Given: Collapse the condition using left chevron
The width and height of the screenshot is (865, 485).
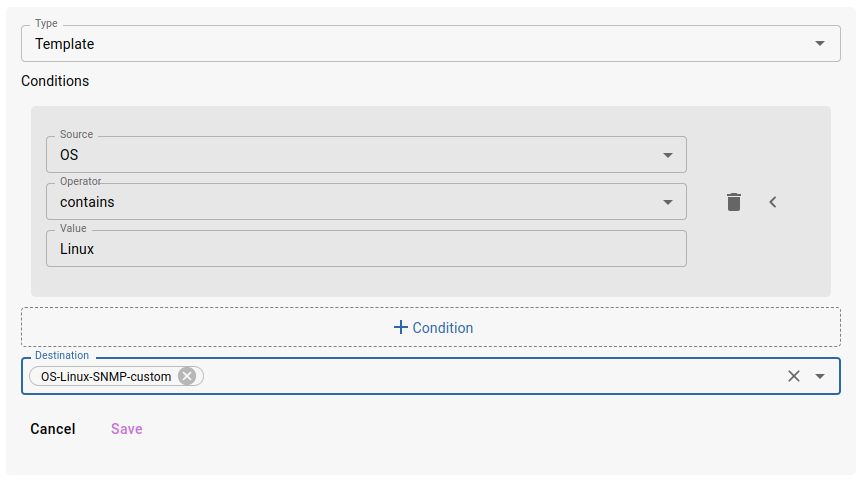Looking at the screenshot, I should click(x=773, y=202).
